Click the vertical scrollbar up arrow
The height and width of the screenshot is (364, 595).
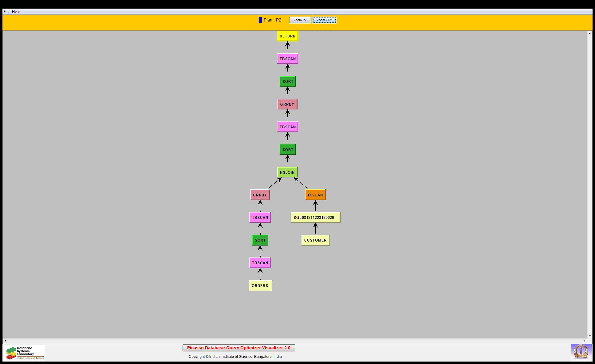589,33
